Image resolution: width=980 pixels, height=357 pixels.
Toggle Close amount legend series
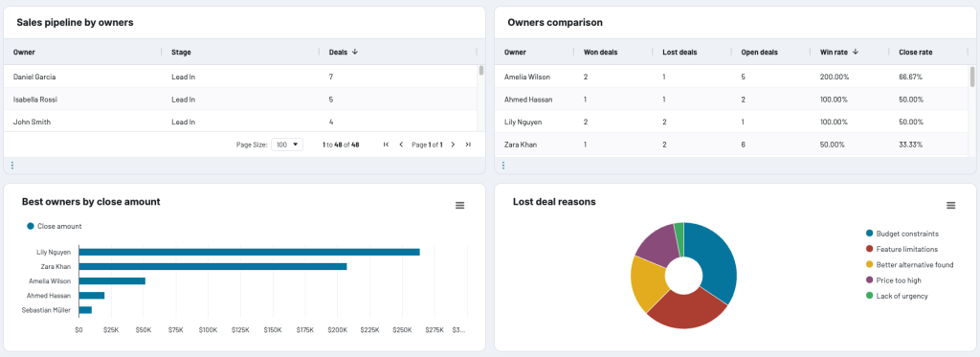[55, 226]
